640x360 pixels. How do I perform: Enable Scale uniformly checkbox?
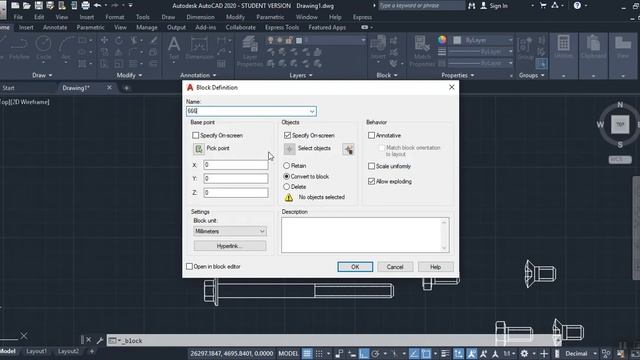click(x=371, y=166)
